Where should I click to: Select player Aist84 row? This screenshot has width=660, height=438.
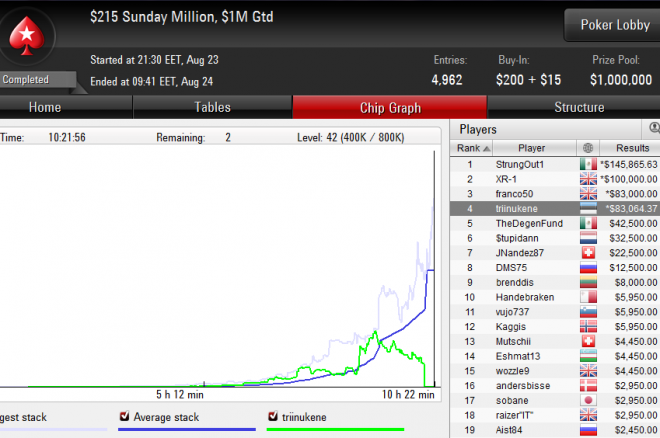pyautogui.click(x=555, y=430)
